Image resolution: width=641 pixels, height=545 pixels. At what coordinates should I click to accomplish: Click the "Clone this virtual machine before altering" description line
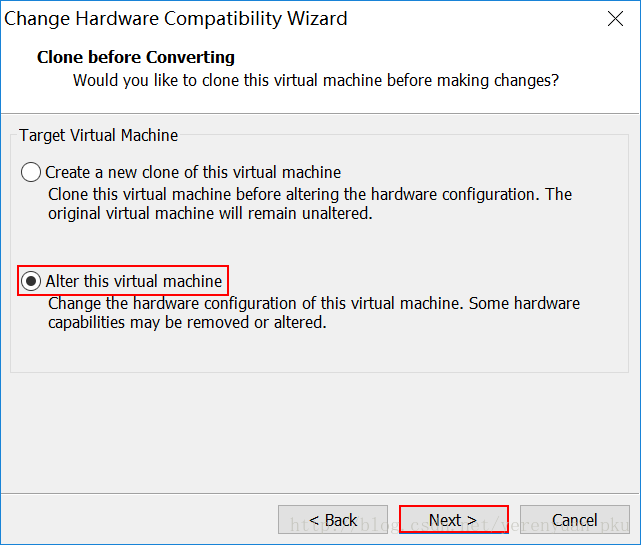coord(310,194)
